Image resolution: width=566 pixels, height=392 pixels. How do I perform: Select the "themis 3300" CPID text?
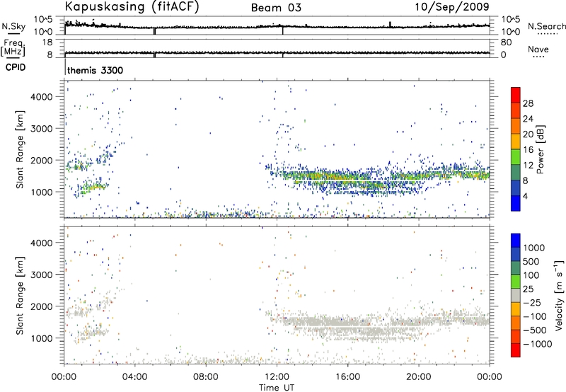[95, 70]
